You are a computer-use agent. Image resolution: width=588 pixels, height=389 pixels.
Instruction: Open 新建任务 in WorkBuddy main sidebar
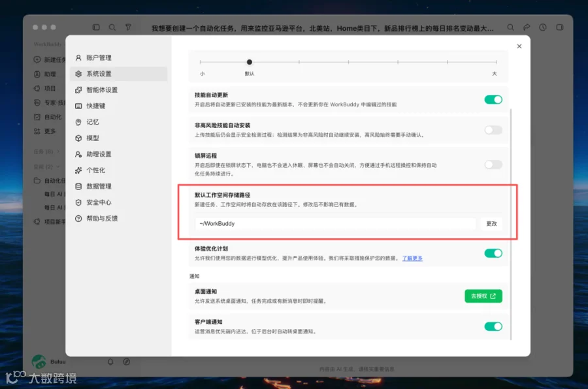(x=49, y=59)
